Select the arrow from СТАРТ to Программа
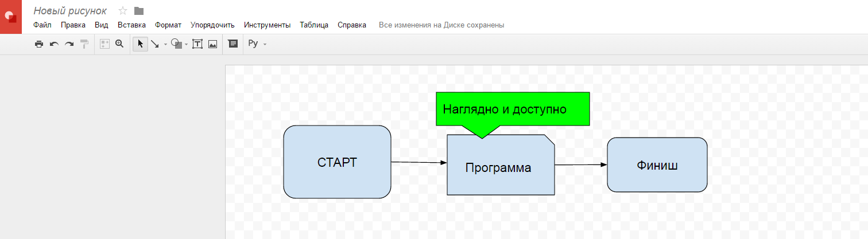Screen dimensions: 868x239 pos(419,162)
